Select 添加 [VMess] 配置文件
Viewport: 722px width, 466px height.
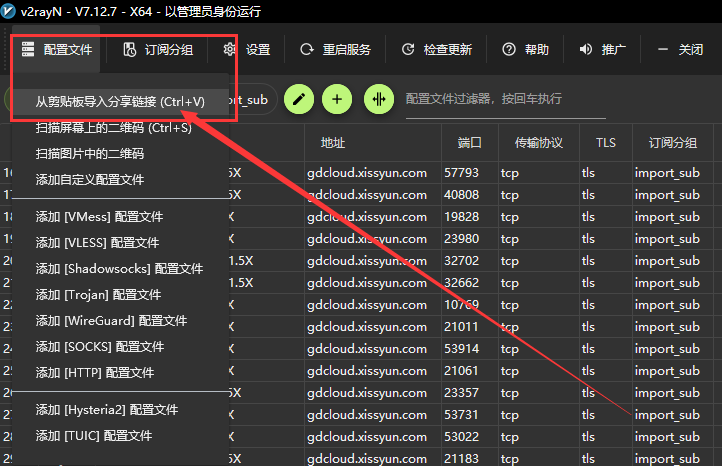99,216
